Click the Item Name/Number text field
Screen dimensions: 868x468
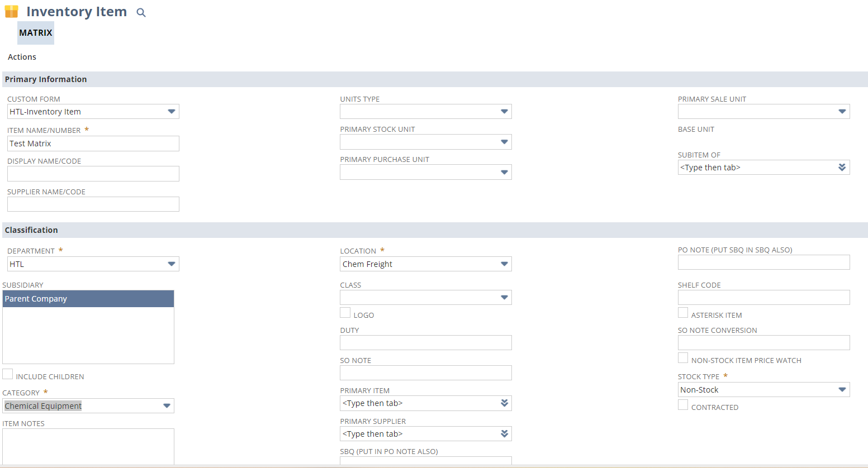click(x=93, y=144)
